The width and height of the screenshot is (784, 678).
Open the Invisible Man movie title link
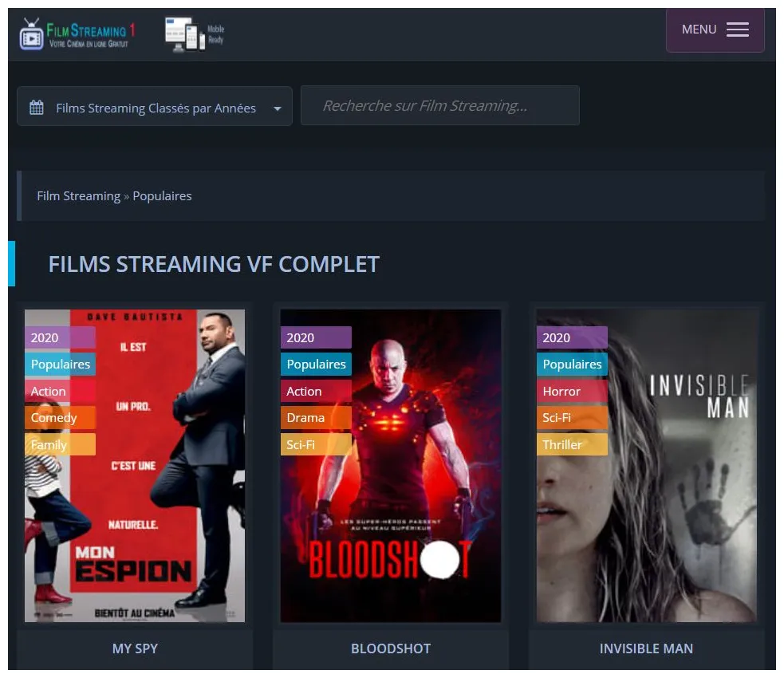[x=646, y=648]
